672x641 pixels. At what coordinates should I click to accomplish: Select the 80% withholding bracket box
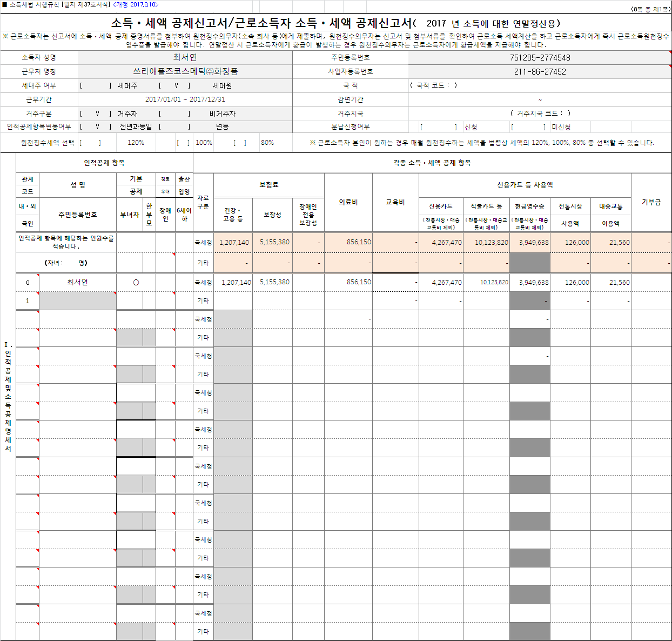pos(240,143)
